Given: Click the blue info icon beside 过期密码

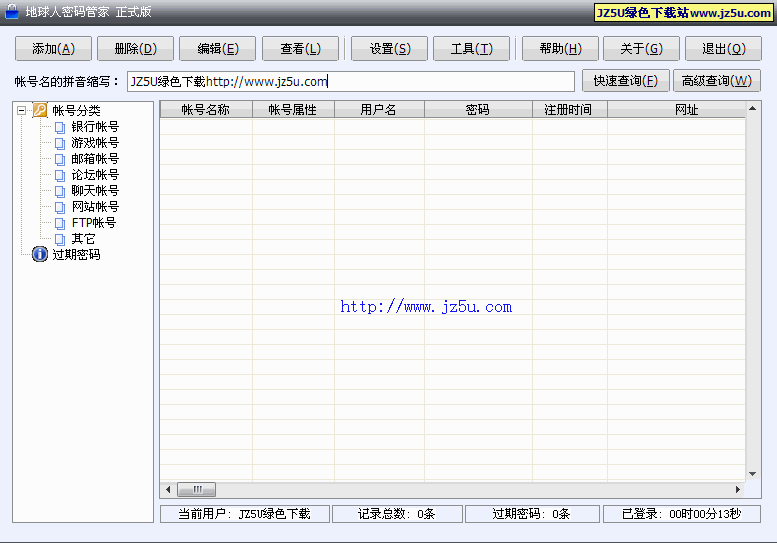Looking at the screenshot, I should [40, 254].
